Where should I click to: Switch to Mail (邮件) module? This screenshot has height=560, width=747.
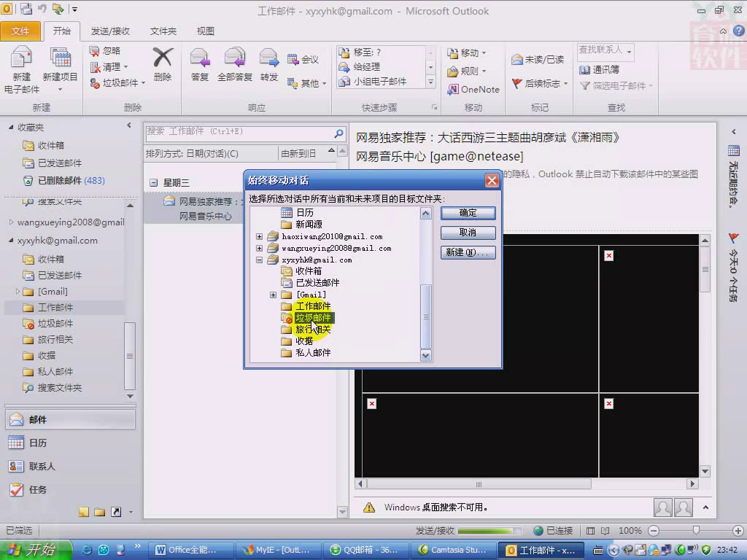coord(71,419)
